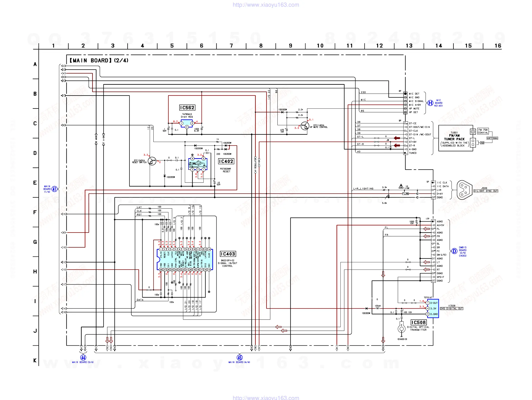Click the xiaoyu163.com link at bottom
The height and width of the screenshot is (400, 532).
click(x=266, y=398)
